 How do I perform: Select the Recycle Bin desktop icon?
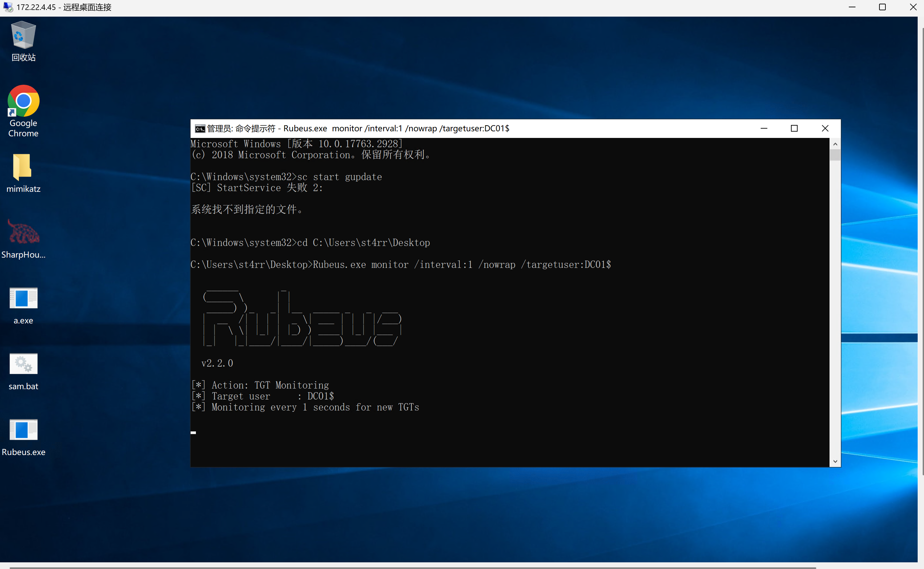23,42
